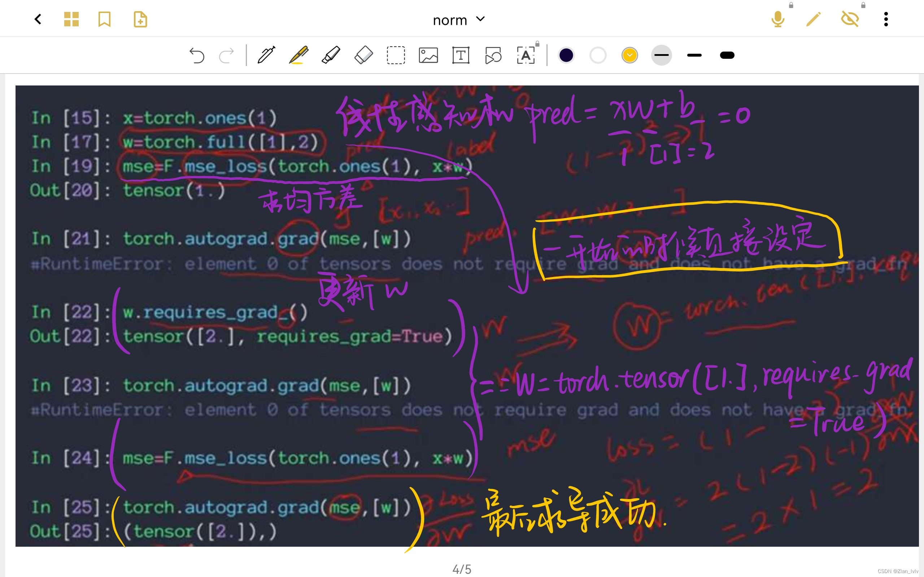Open the yellow color dropdown swatch

[x=629, y=55]
